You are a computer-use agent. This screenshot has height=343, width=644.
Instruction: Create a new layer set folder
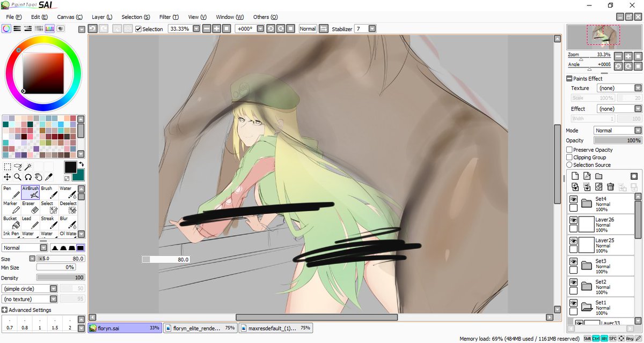599,176
